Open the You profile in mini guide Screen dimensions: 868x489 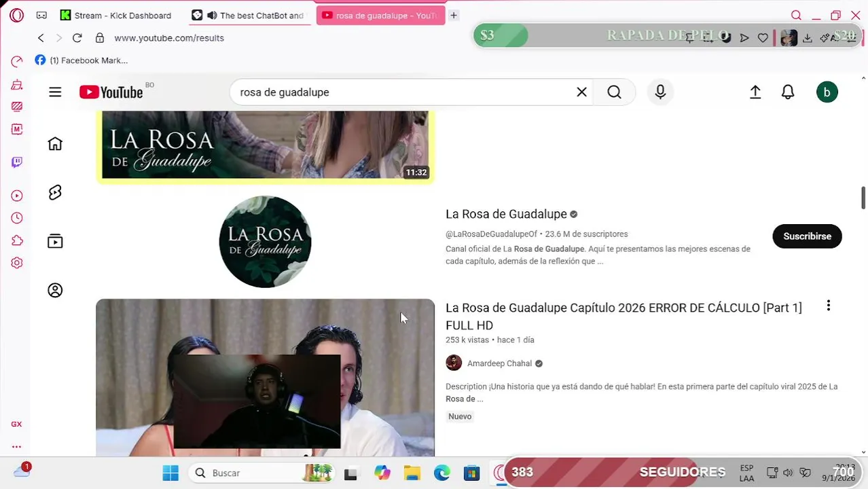pyautogui.click(x=55, y=290)
